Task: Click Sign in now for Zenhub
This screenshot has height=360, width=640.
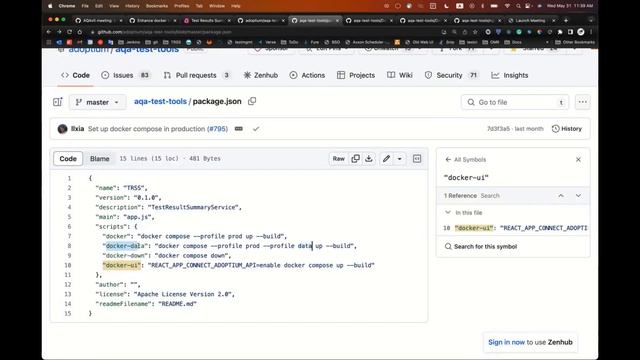Action: click(506, 342)
